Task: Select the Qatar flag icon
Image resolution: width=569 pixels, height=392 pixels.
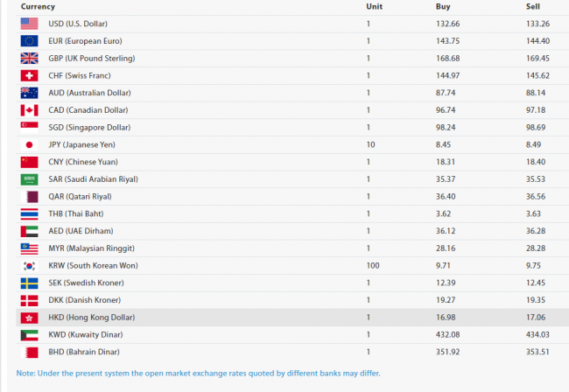Action: [29, 196]
